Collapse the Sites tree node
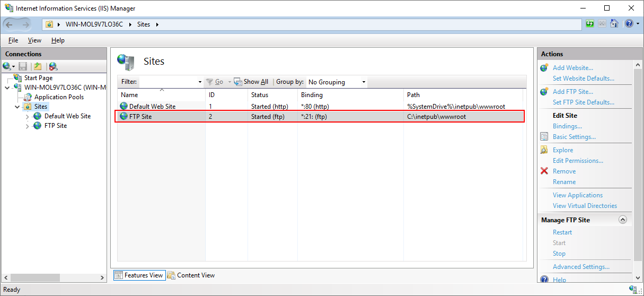The image size is (644, 296). pyautogui.click(x=18, y=107)
